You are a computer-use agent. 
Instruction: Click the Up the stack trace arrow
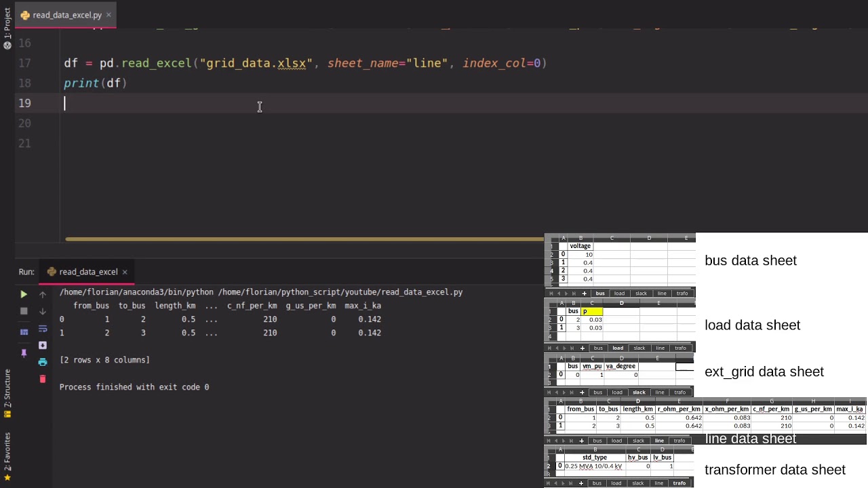43,294
